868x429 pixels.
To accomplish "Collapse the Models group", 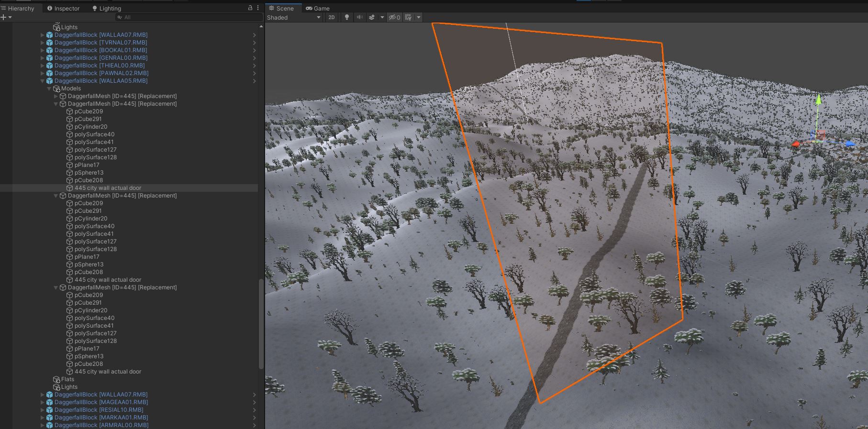I will point(49,88).
